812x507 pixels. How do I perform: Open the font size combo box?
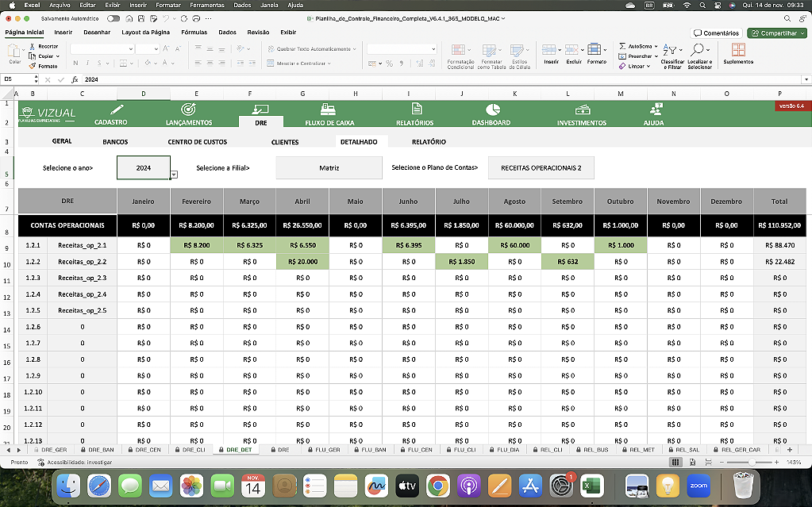(148, 48)
